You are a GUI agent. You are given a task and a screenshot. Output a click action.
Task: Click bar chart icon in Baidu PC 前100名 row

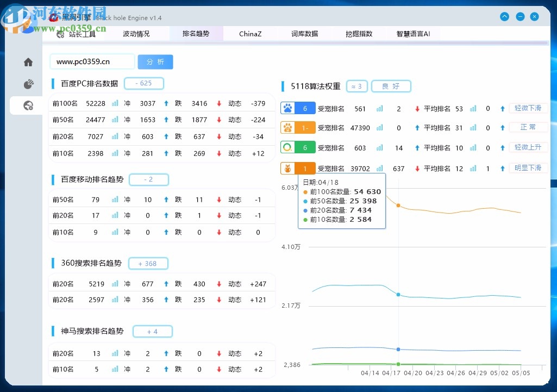[x=115, y=103]
